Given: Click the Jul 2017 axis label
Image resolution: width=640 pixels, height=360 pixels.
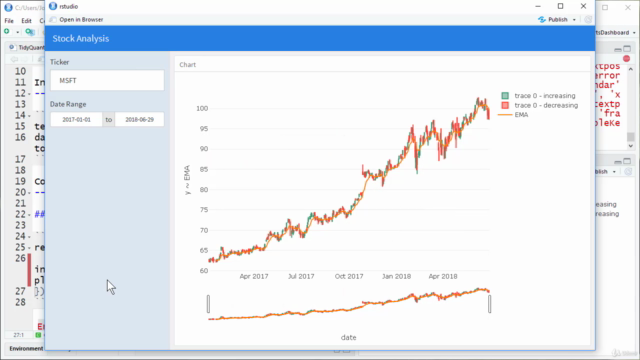Looking at the screenshot, I should [x=301, y=276].
